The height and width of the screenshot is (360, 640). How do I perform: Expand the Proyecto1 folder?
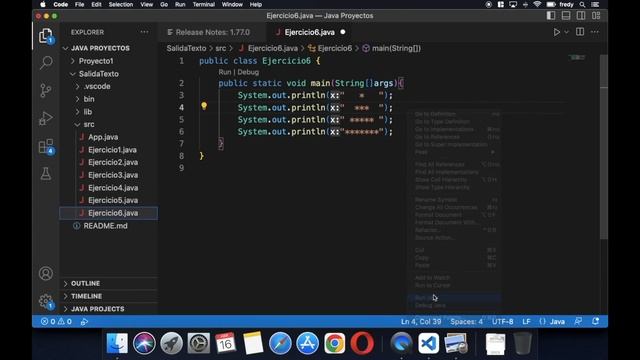pos(96,61)
